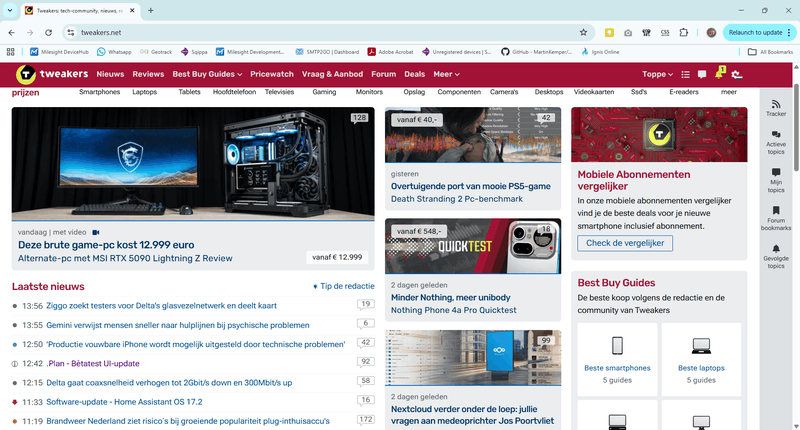Click the camera extension icon
800x430 pixels.
tap(628, 33)
